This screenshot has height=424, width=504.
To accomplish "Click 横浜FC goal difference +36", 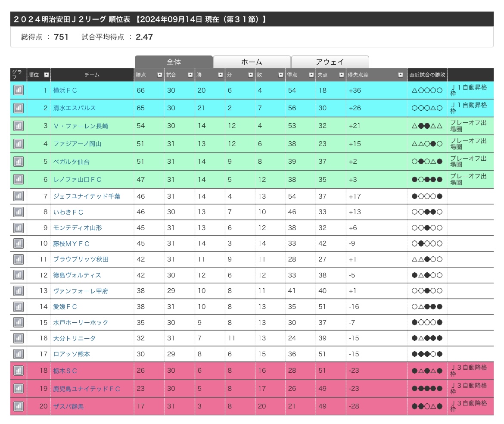I will click(x=355, y=90).
